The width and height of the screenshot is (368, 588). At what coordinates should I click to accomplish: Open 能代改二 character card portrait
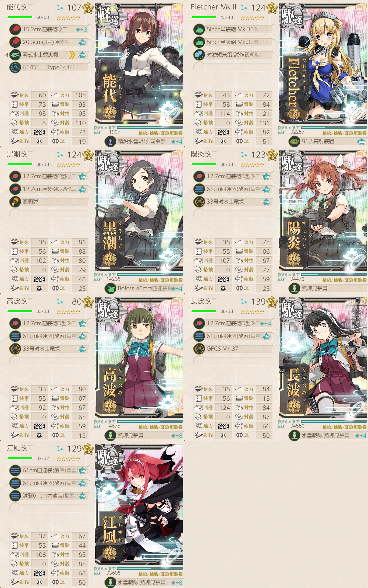[139, 64]
